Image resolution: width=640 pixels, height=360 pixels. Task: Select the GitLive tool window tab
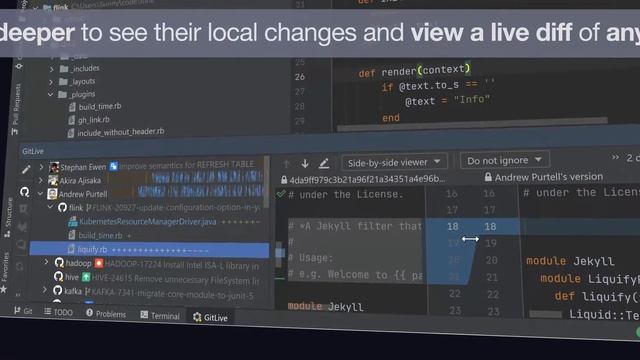coord(210,318)
